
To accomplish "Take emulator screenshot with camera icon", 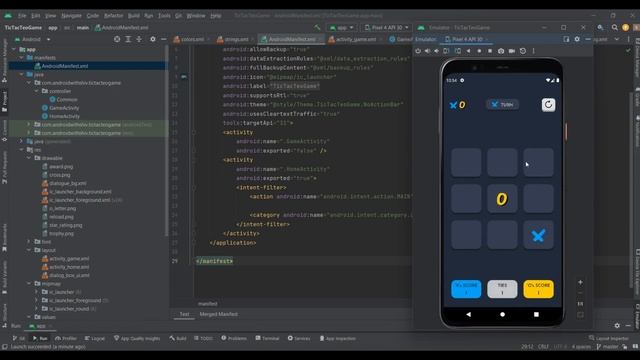I will click(501, 51).
